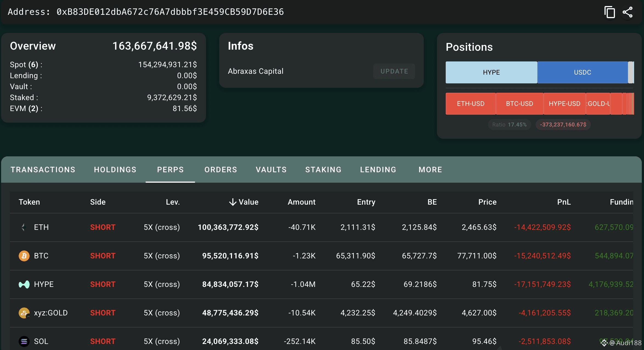This screenshot has width=644, height=350.
Task: Select the USDC blue positions bar segment
Action: 583,72
